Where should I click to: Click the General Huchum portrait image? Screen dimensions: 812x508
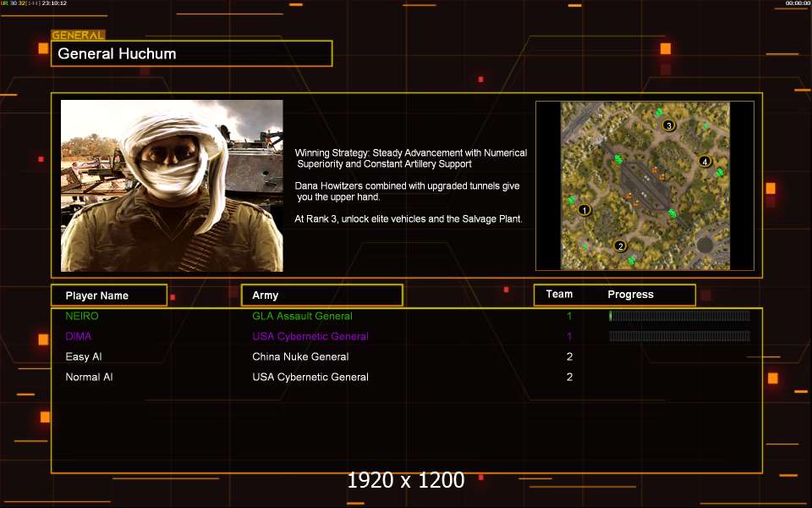pyautogui.click(x=172, y=185)
